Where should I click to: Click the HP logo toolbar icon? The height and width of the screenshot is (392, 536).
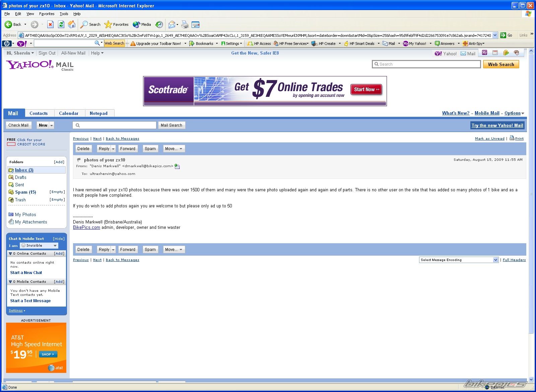(x=7, y=44)
